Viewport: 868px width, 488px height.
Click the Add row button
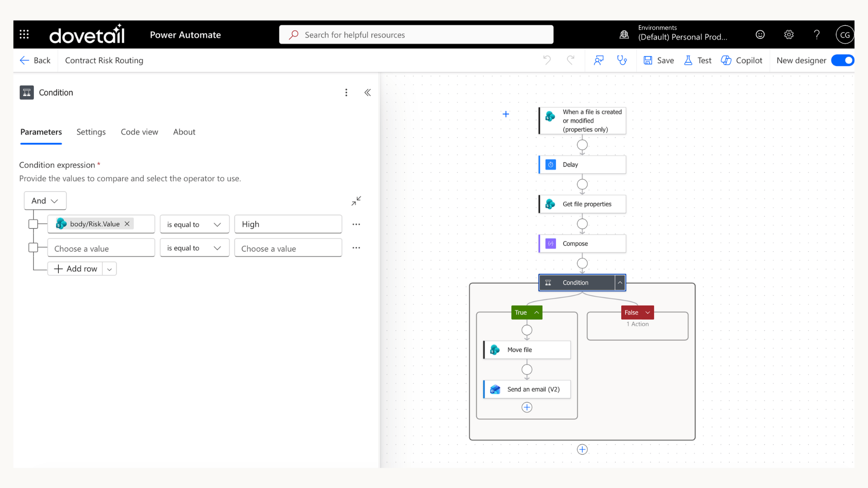pos(75,269)
